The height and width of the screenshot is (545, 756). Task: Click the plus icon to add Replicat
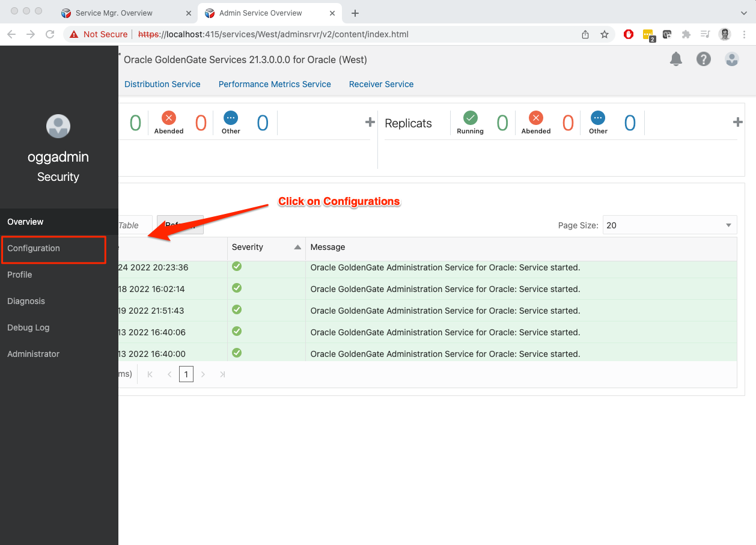(x=737, y=123)
